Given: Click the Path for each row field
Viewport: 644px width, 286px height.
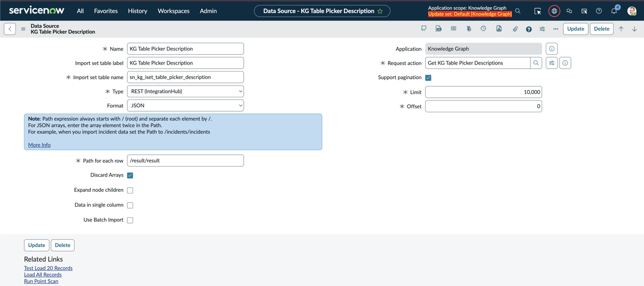Looking at the screenshot, I should pyautogui.click(x=185, y=161).
